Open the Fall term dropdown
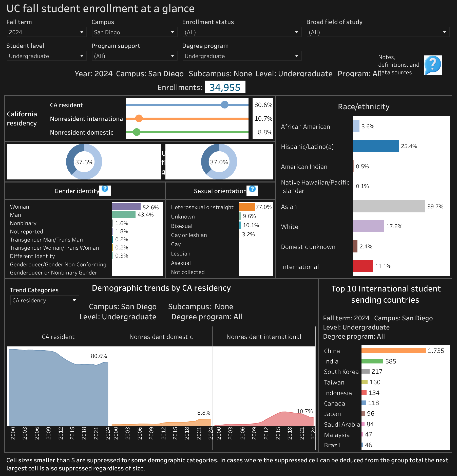This screenshot has height=476, width=457. [47, 32]
